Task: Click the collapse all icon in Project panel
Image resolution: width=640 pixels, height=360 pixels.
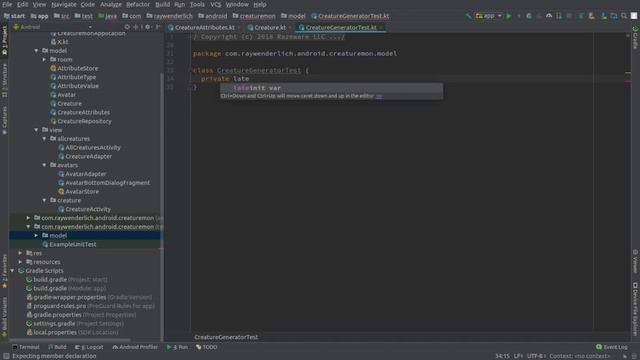Action: [x=136, y=27]
